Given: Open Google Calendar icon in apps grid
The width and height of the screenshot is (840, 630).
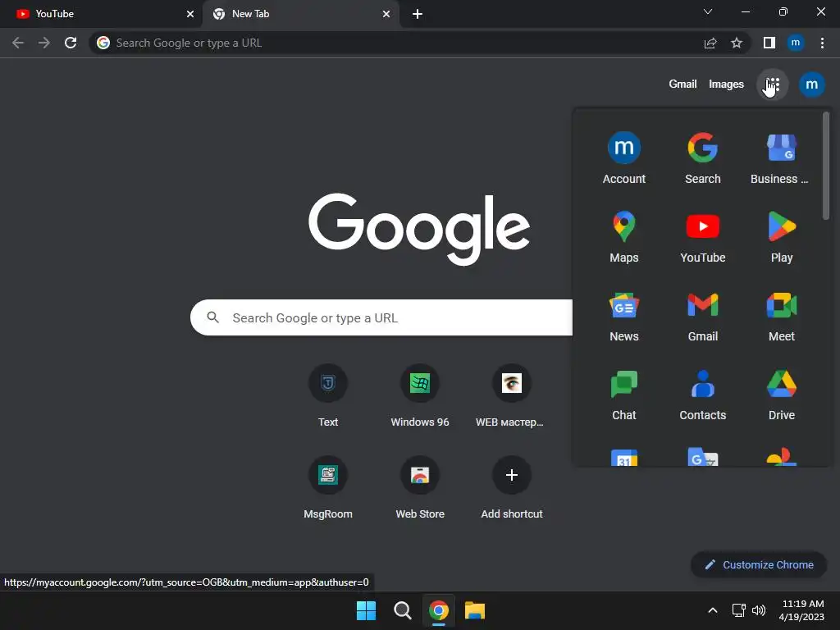Looking at the screenshot, I should (x=623, y=458).
